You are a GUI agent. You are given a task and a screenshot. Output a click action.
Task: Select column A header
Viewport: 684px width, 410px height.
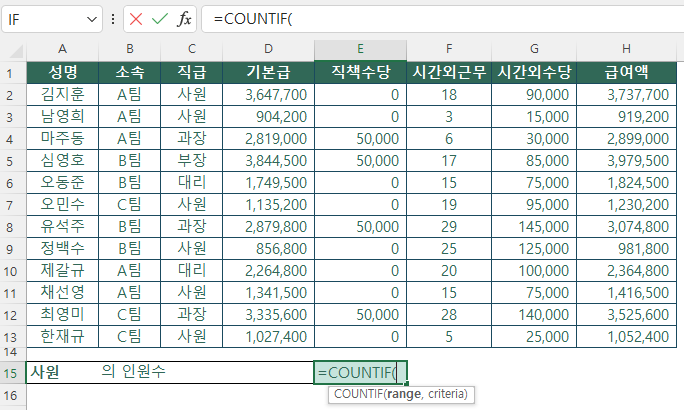(x=62, y=49)
